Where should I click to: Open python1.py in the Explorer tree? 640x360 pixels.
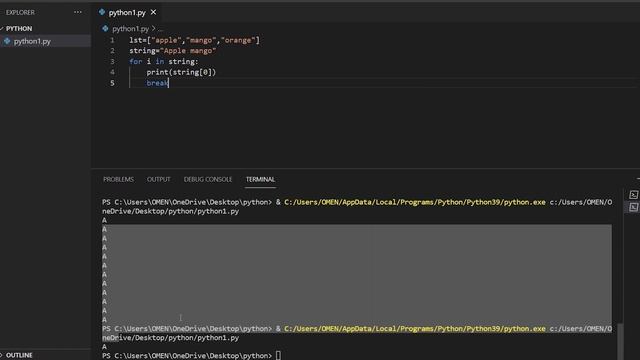pyautogui.click(x=32, y=41)
